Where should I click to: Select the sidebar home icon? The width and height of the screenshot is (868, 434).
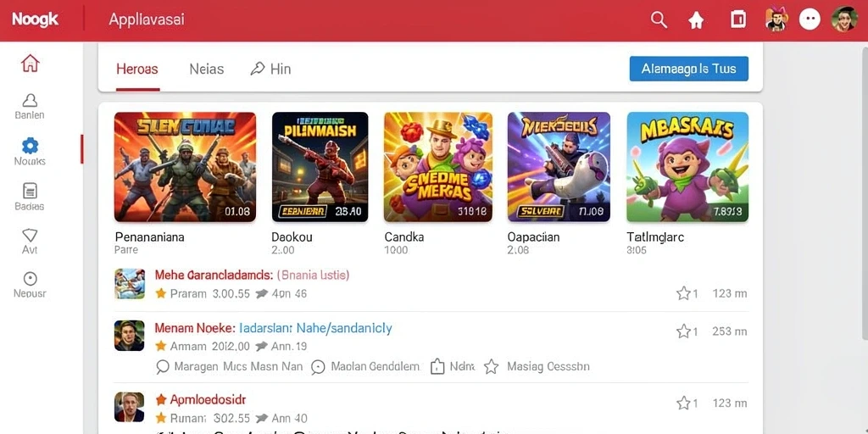click(30, 63)
